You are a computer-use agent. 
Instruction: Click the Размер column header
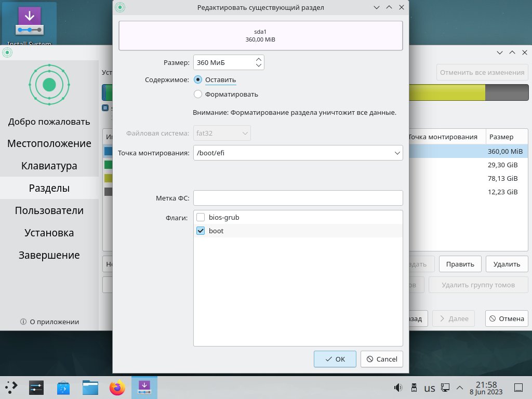(x=507, y=137)
